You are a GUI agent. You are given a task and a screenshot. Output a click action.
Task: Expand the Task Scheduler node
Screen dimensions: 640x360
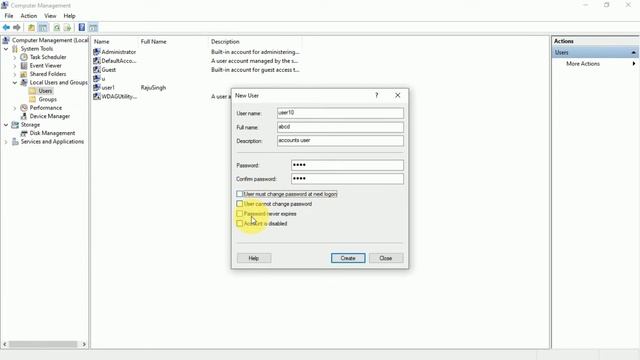click(15, 57)
